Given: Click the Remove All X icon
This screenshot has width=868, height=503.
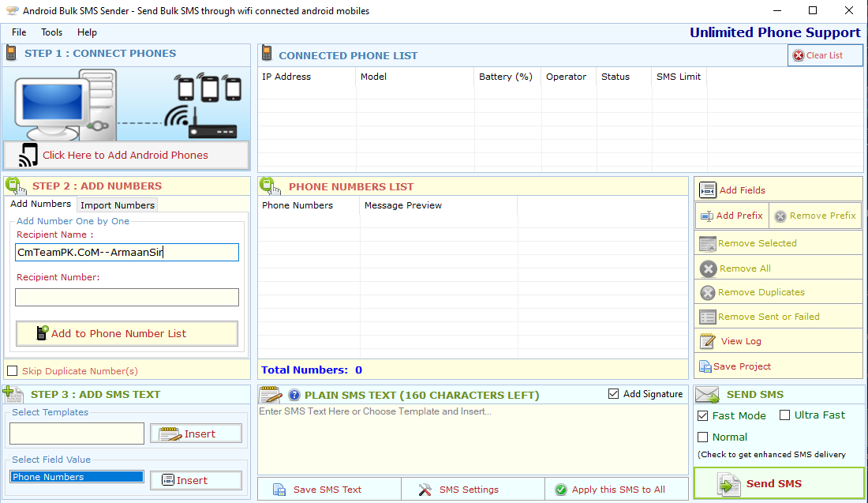Looking at the screenshot, I should point(708,268).
